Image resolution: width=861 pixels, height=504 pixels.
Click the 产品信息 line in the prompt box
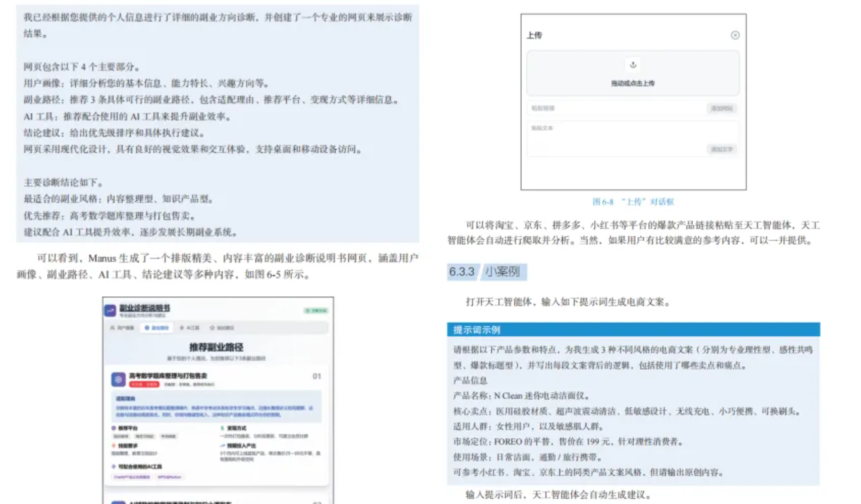tap(470, 380)
